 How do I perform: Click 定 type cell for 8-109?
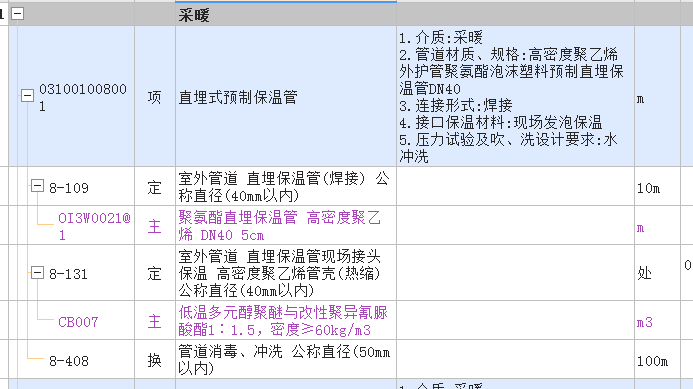(x=155, y=186)
